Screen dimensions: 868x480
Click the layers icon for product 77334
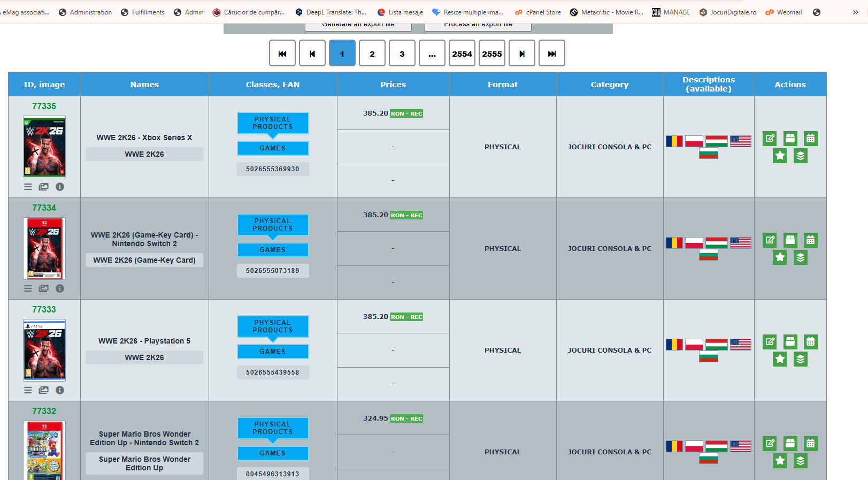click(x=800, y=257)
